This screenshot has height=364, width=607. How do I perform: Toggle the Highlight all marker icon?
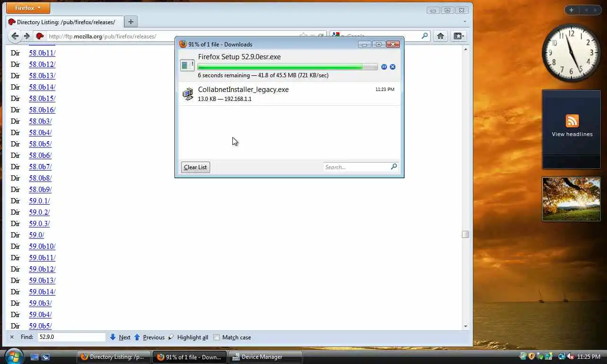tap(171, 337)
